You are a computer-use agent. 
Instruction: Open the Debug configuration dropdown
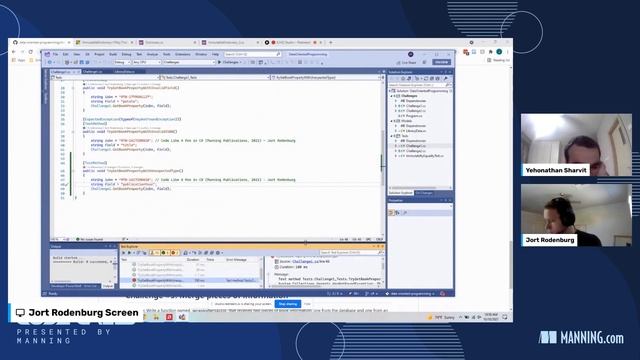pyautogui.click(x=122, y=62)
